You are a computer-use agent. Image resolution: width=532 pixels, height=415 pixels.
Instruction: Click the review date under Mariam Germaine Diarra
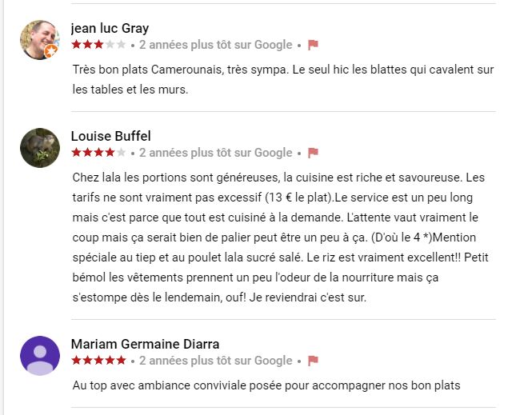[x=216, y=361]
